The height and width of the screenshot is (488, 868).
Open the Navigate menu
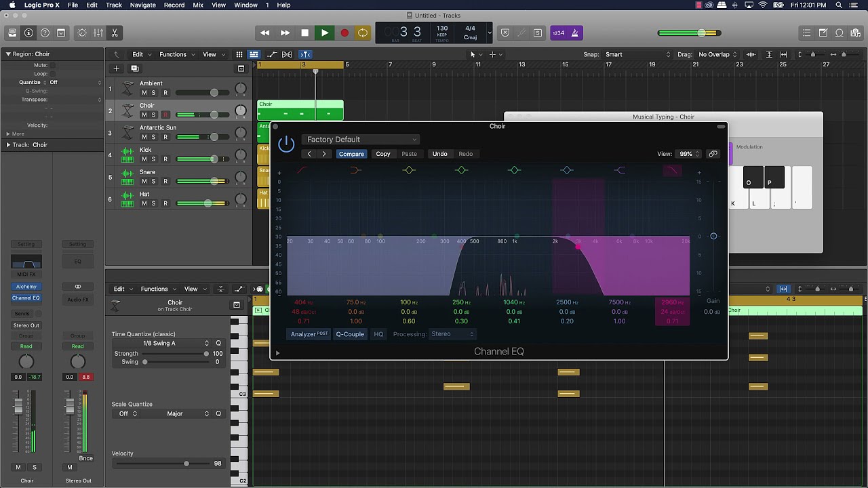click(142, 5)
